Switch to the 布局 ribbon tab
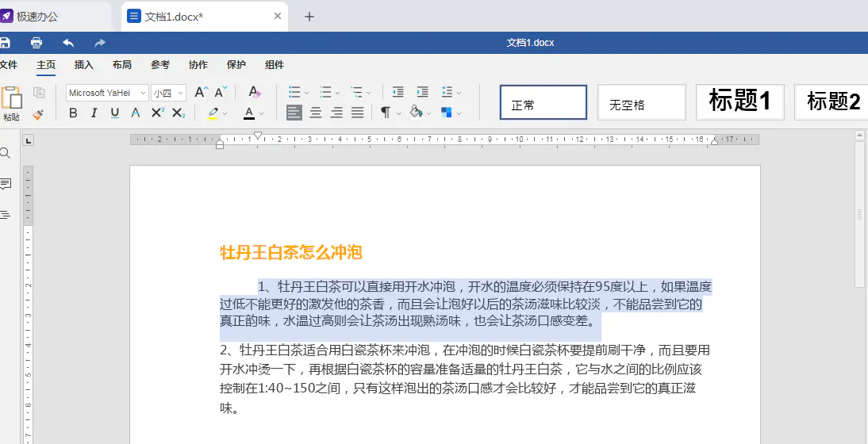868x444 pixels. 121,65
